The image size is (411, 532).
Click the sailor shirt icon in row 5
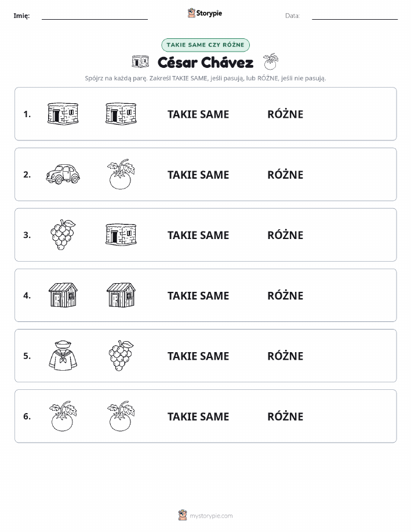(63, 356)
